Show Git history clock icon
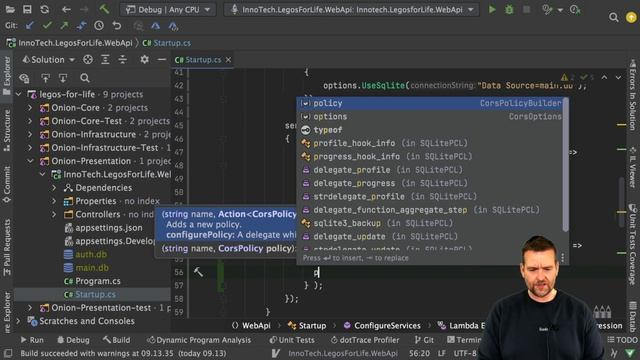Viewport: 640px width, 360px height. tap(99, 26)
